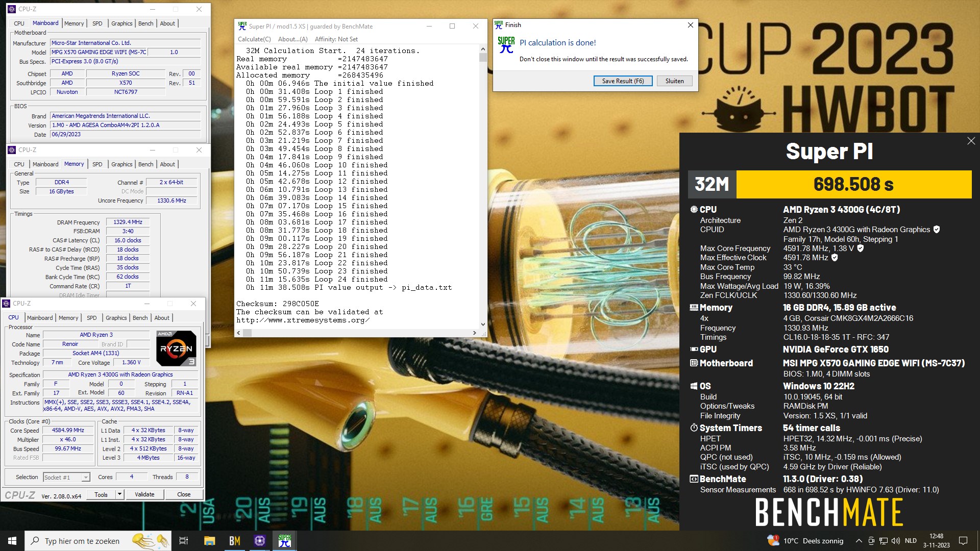The image size is (980, 551).
Task: Click the Finish dialog title bar icon
Action: coord(499,24)
